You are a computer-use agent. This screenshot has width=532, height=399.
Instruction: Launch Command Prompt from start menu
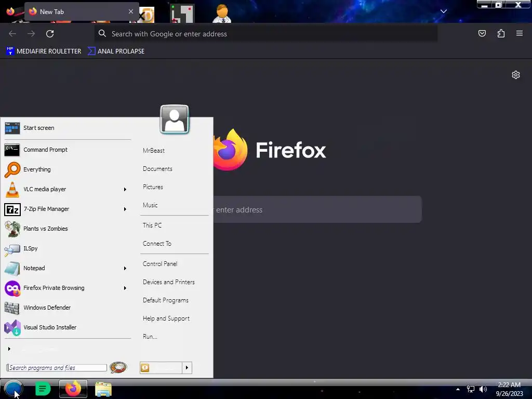click(68, 150)
